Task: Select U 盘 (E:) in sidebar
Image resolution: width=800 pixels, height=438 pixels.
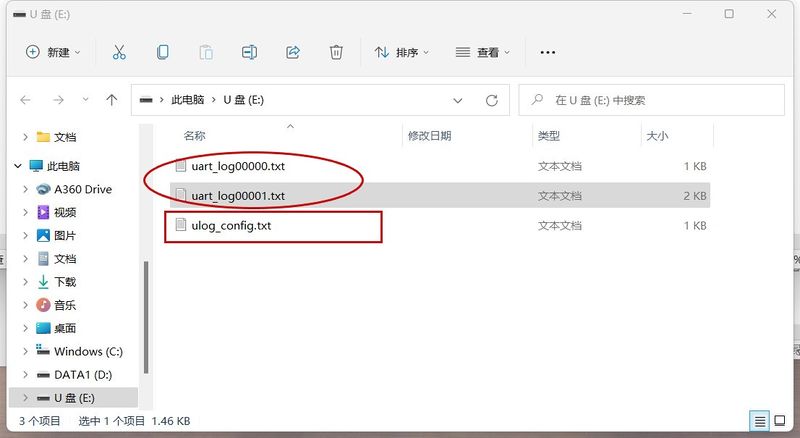Action: 73,398
